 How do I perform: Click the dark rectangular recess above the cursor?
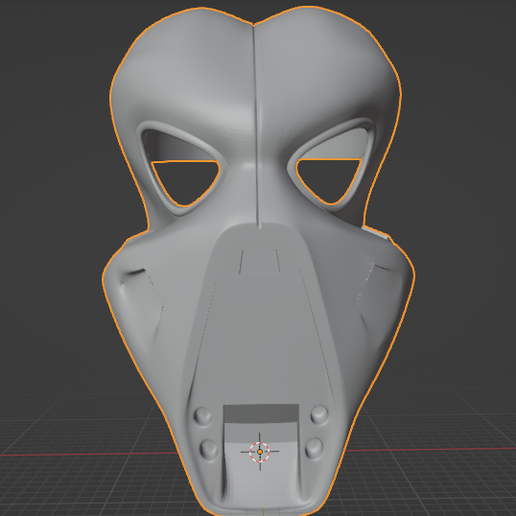pos(261,414)
